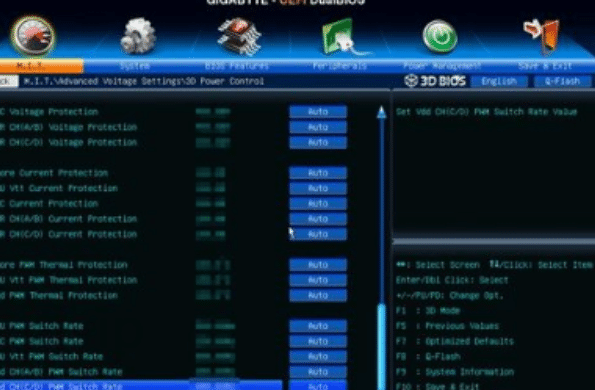595x390 pixels.
Task: Open Auto dropdown for CPU Vtt PWM Thermal Protection
Action: (318, 280)
